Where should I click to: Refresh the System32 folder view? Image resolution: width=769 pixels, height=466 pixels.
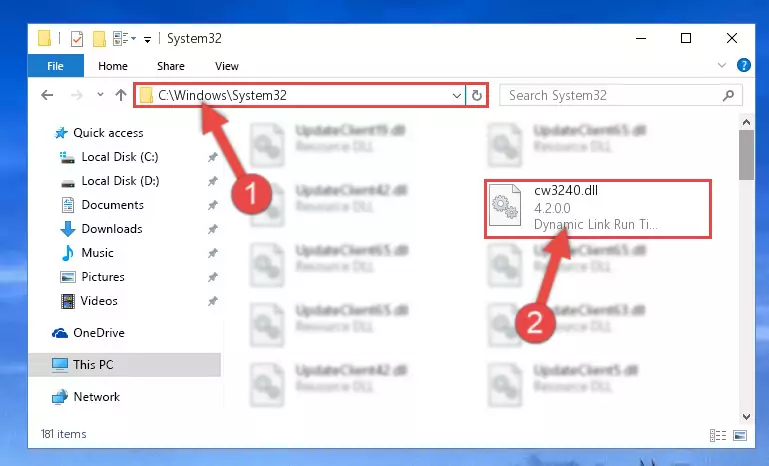point(477,95)
